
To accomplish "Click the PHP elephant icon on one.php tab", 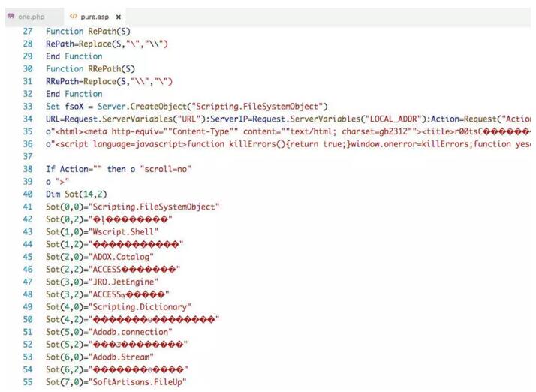I will coord(11,16).
